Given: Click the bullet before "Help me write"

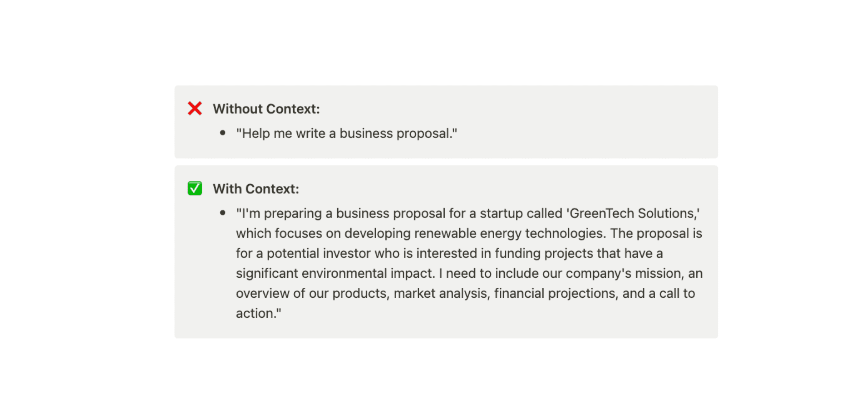Looking at the screenshot, I should (x=223, y=133).
